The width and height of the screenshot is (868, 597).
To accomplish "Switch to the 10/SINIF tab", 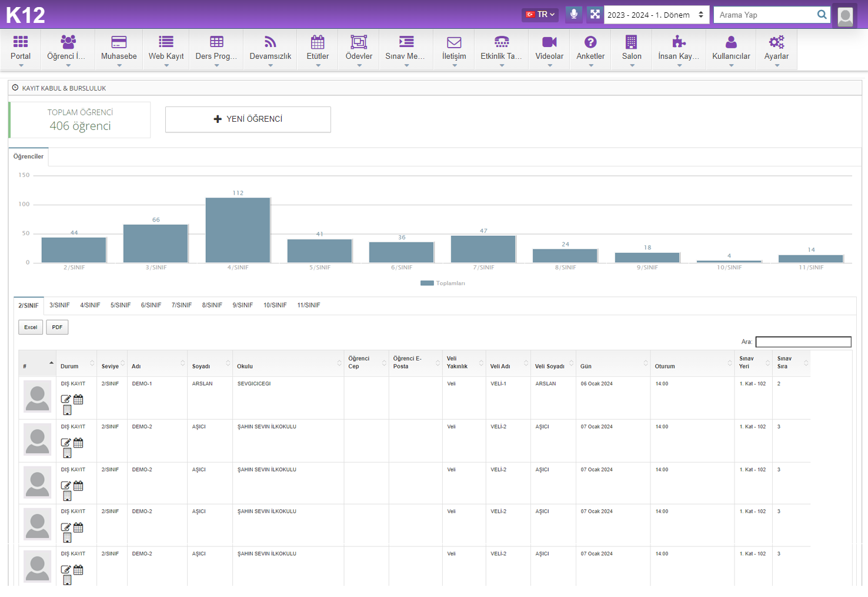I will pyautogui.click(x=275, y=305).
